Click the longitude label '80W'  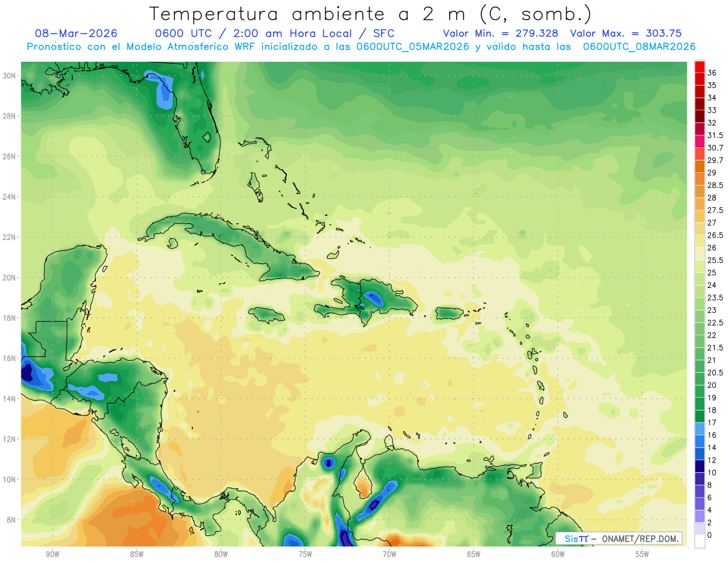click(221, 554)
